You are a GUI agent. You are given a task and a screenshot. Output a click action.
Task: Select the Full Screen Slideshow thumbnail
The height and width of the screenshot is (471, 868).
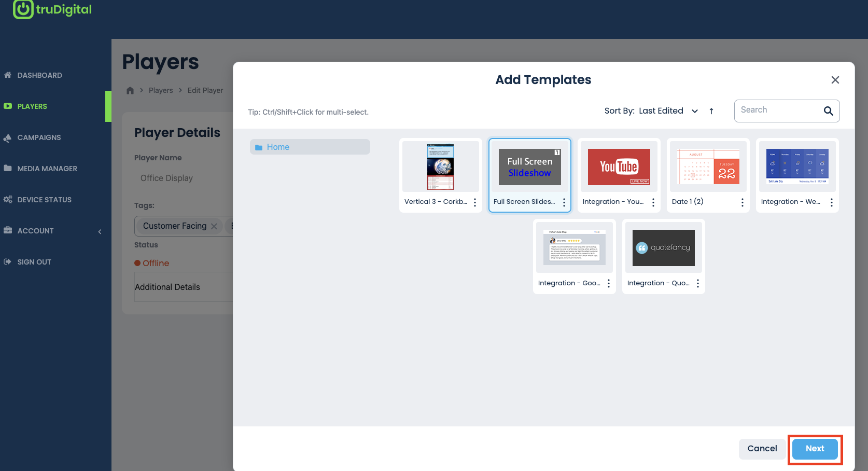[530, 167]
